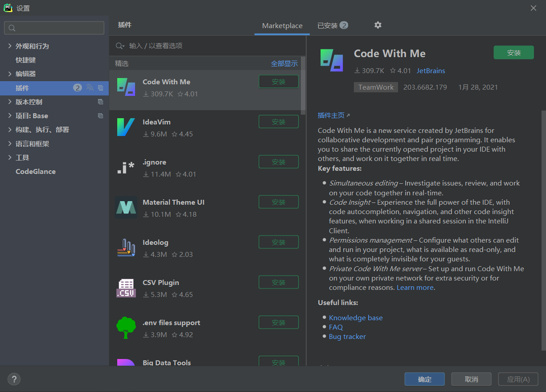Screen dimensions: 546x392
Task: Click the help question mark icon
Action: (14, 379)
